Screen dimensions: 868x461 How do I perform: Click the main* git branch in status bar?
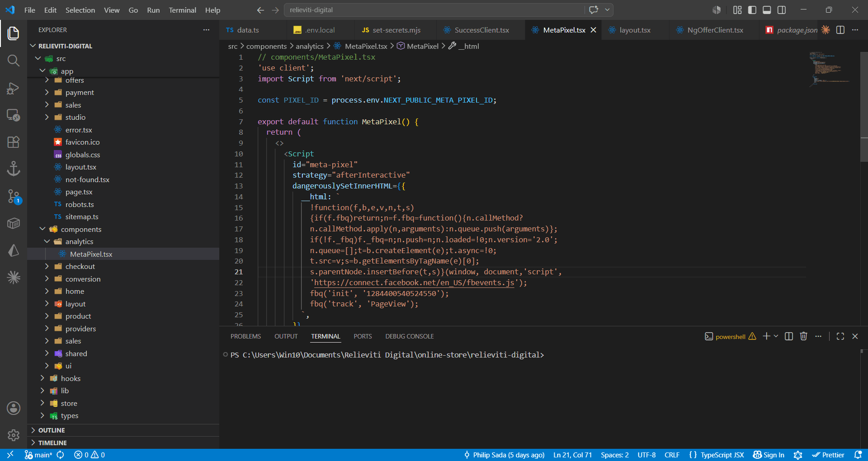click(38, 455)
